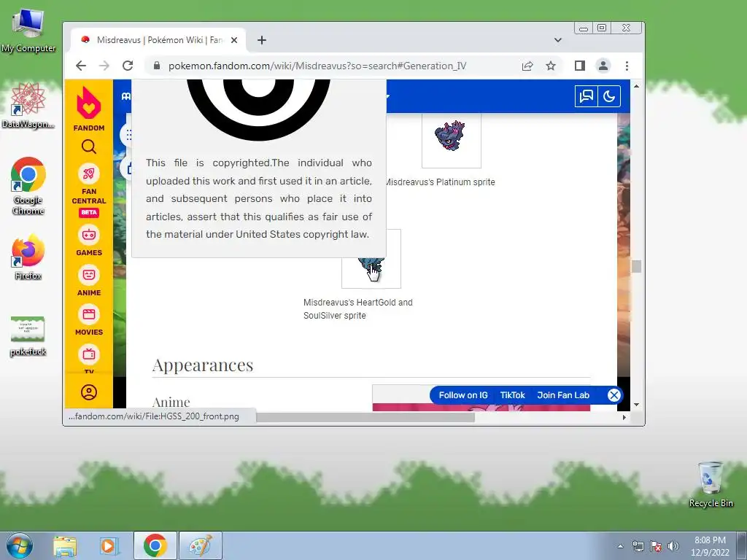This screenshot has height=560, width=747.
Task: Follow on IG link in banner
Action: [463, 395]
